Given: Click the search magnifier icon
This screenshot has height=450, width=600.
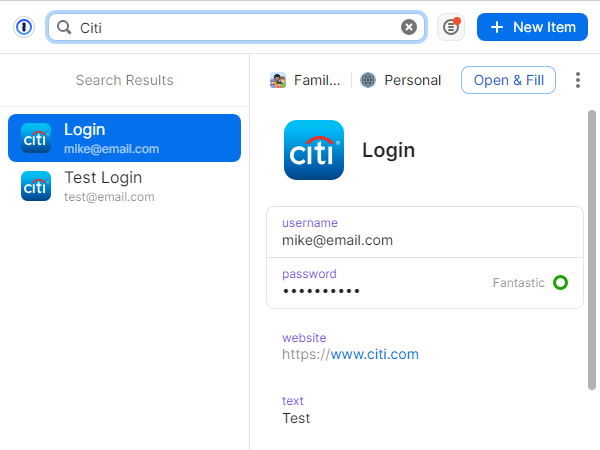Looking at the screenshot, I should click(64, 27).
